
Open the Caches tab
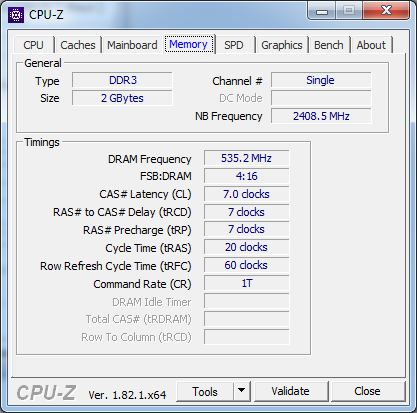tap(78, 45)
